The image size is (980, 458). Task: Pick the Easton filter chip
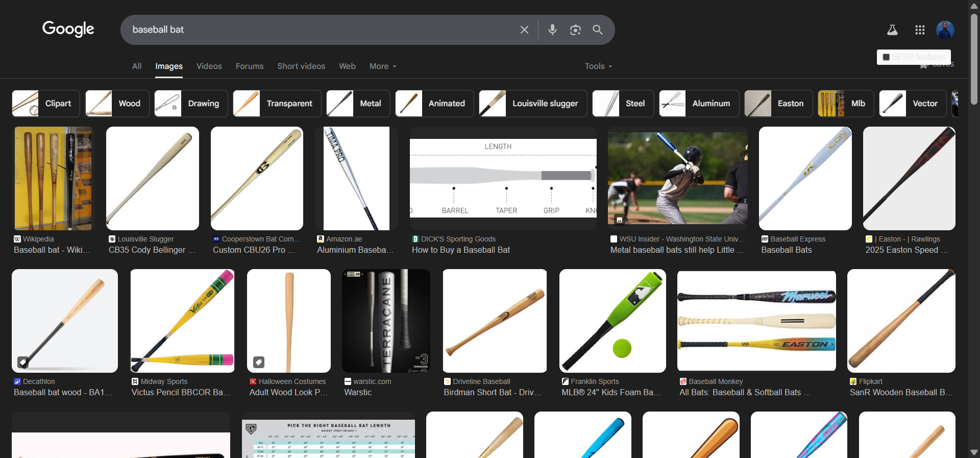778,103
